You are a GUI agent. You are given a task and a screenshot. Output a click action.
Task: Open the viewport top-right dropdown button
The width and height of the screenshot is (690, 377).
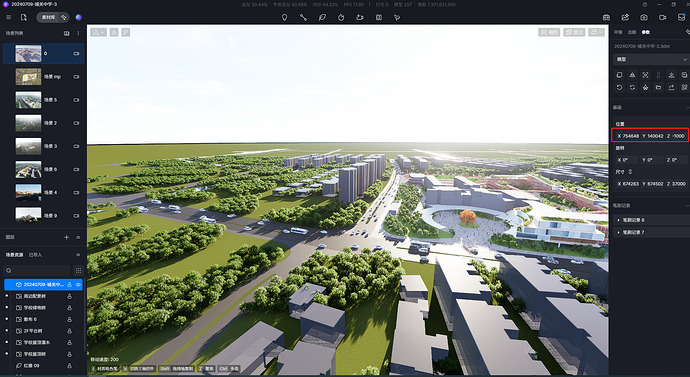tap(597, 32)
